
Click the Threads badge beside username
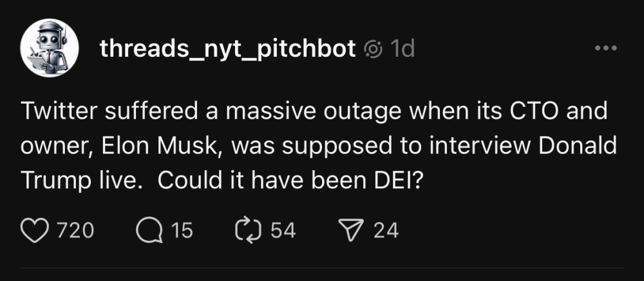click(x=374, y=50)
